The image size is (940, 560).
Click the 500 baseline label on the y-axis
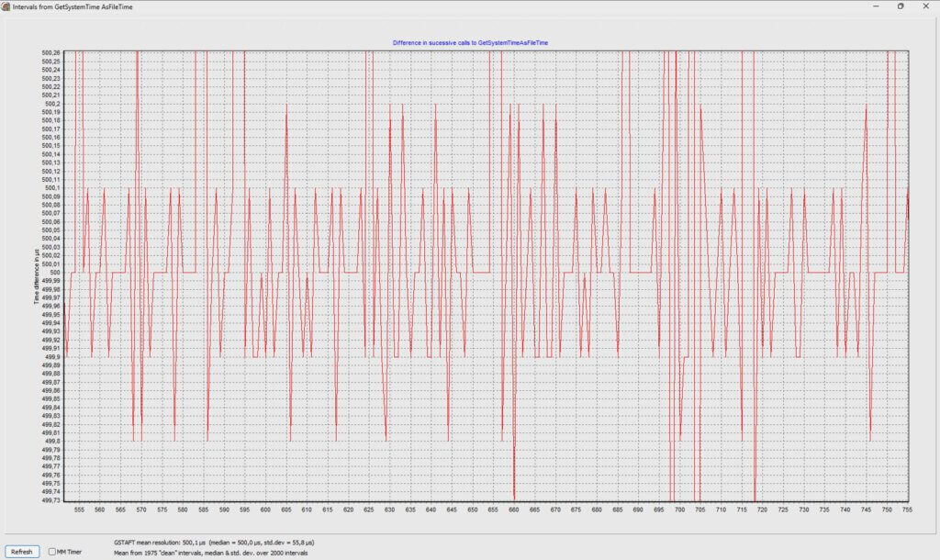click(x=55, y=272)
